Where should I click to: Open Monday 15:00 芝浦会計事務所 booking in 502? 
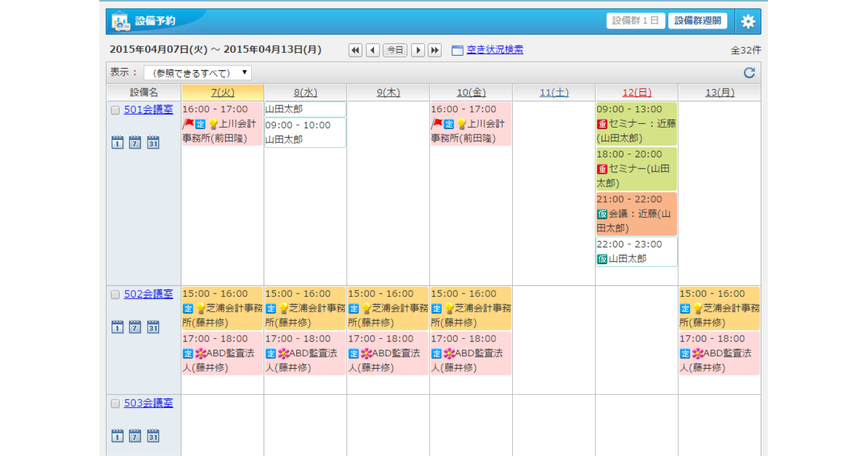tap(720, 309)
